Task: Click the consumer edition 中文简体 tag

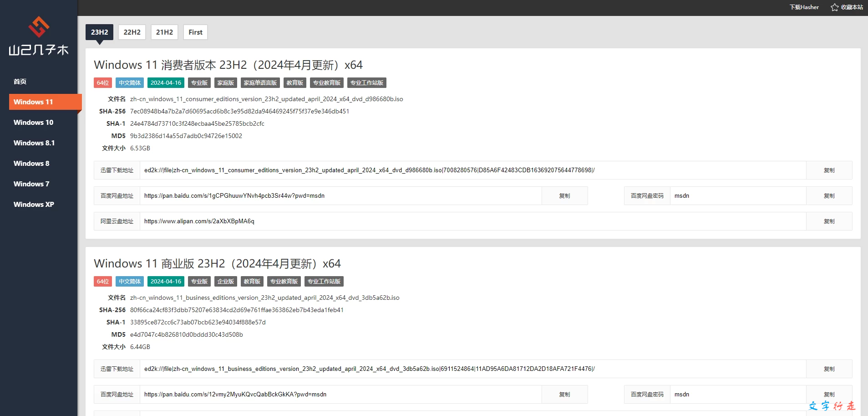Action: 130,83
